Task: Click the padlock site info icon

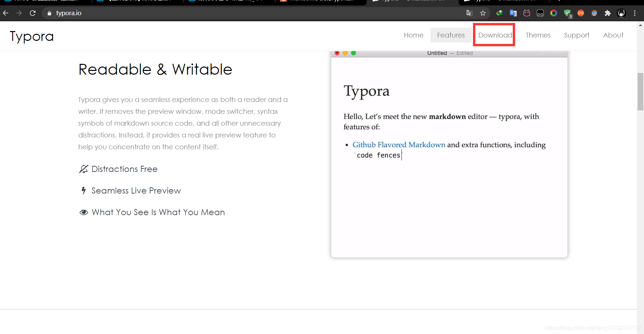Action: coord(49,13)
